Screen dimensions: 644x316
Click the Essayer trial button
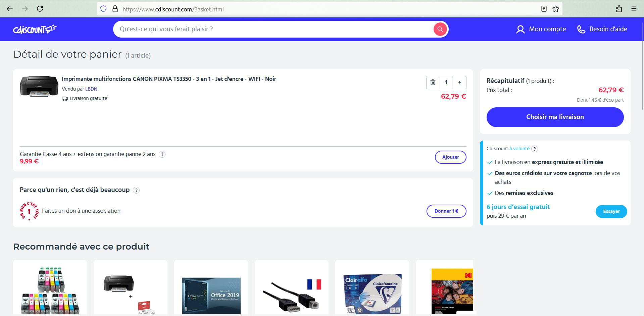[611, 211]
